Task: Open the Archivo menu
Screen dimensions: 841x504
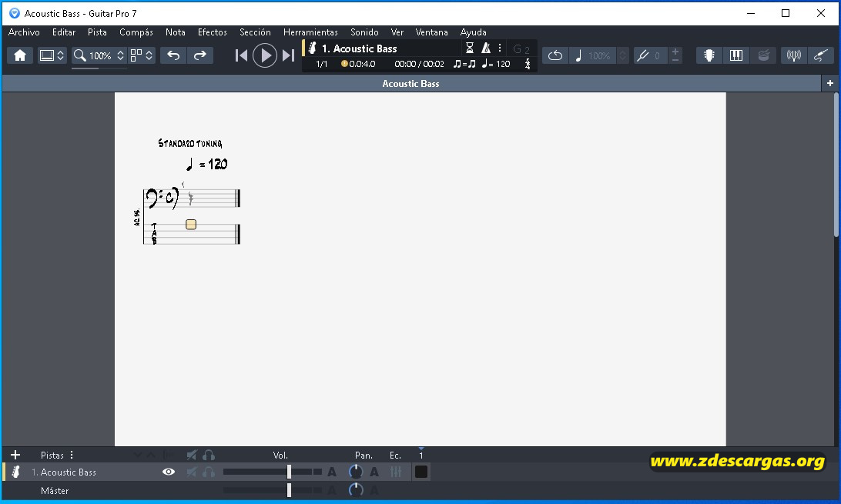Action: (x=24, y=32)
